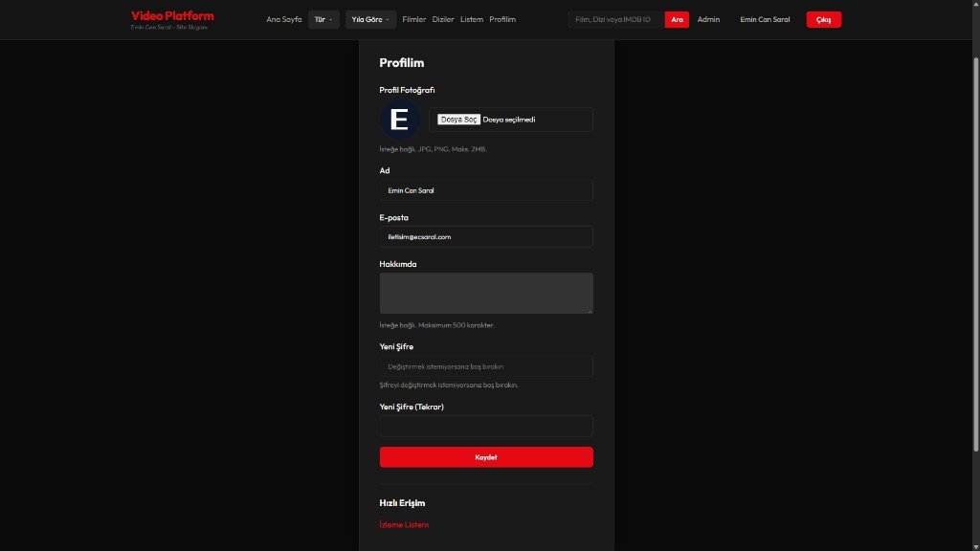The height and width of the screenshot is (551, 980).
Task: Click the Yeni Şifre password field
Action: pos(486,365)
